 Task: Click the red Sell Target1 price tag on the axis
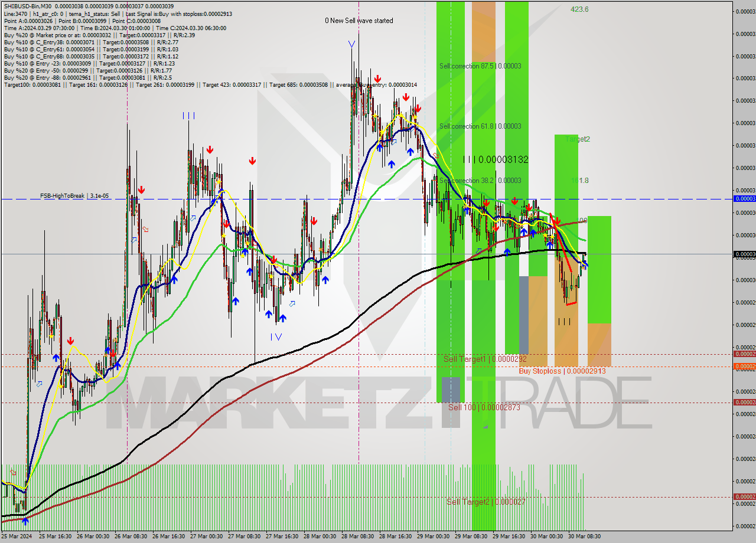click(744, 354)
